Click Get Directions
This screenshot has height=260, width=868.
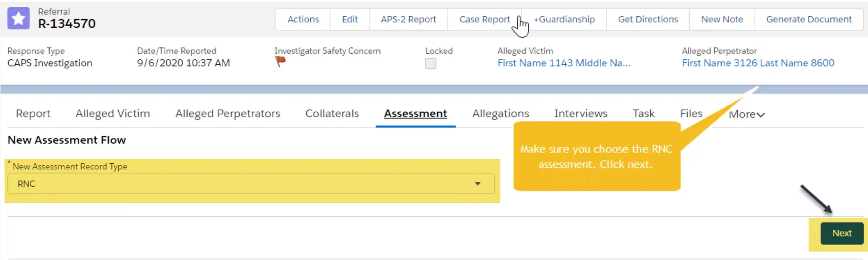click(x=648, y=19)
